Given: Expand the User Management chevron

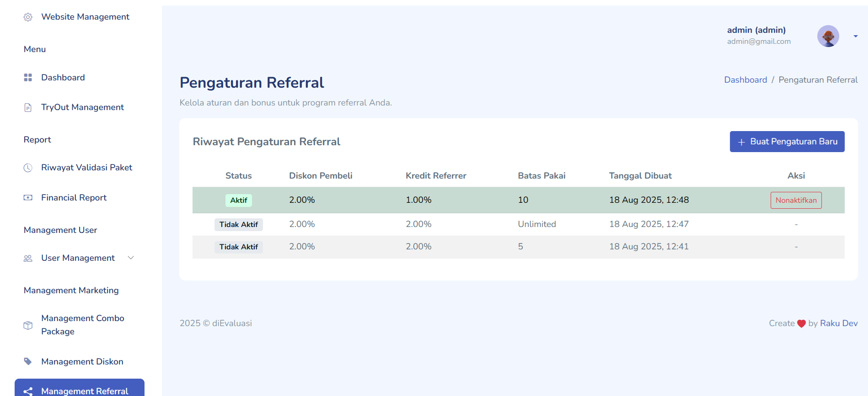Looking at the screenshot, I should coord(131,258).
